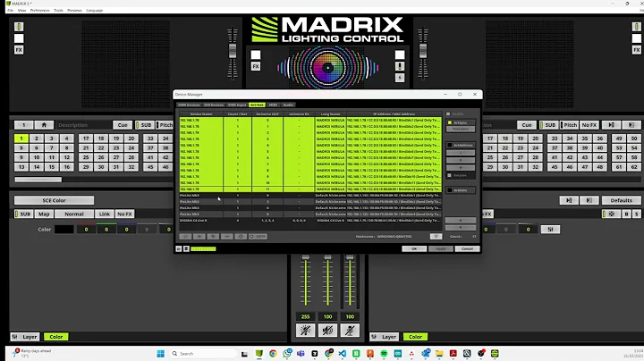Open the Preferences menu
This screenshot has height=361, width=644.
point(40,10)
